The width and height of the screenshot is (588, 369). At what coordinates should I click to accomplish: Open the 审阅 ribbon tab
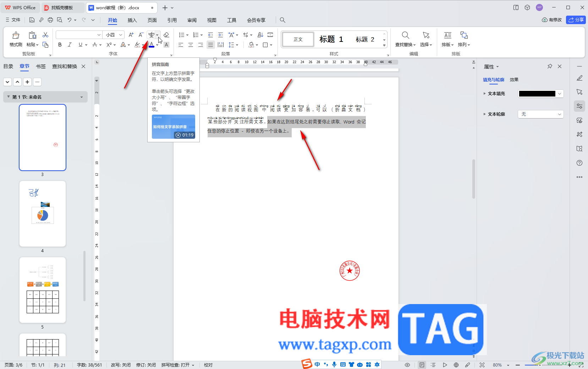pos(192,20)
